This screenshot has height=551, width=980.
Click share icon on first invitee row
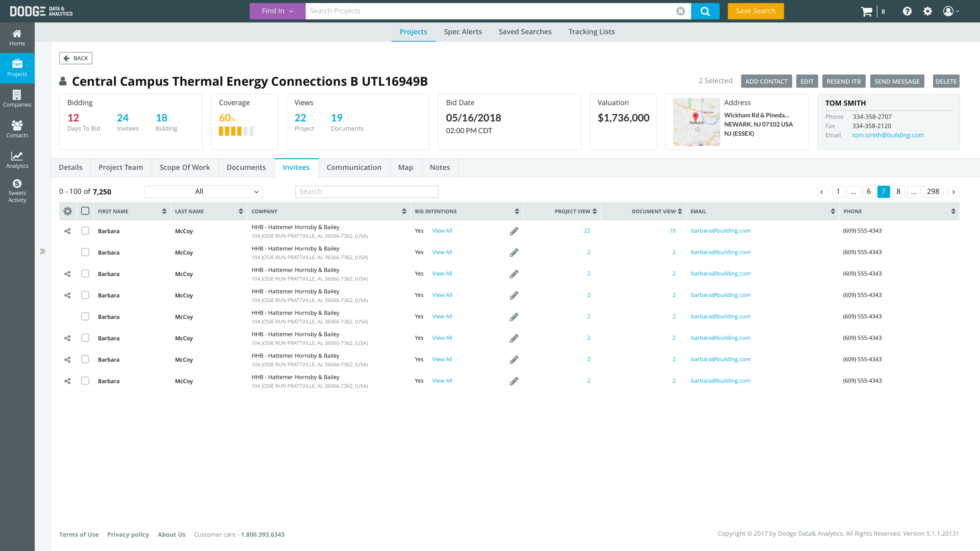67,231
